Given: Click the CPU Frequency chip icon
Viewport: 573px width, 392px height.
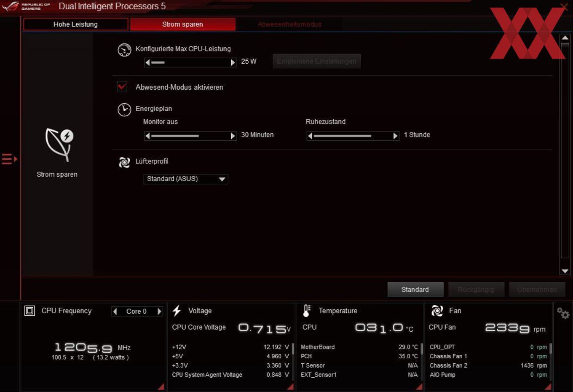Looking at the screenshot, I should [29, 311].
